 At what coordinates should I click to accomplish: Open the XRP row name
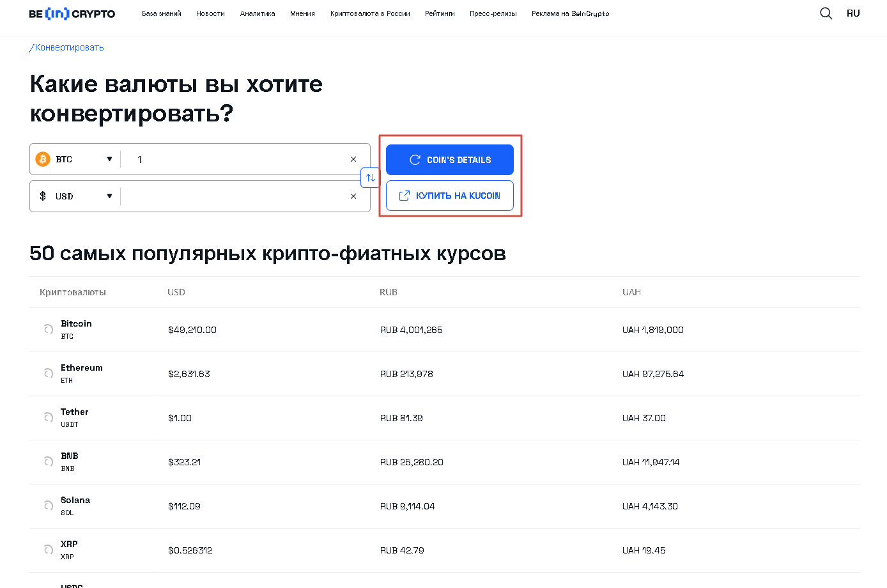coord(69,544)
